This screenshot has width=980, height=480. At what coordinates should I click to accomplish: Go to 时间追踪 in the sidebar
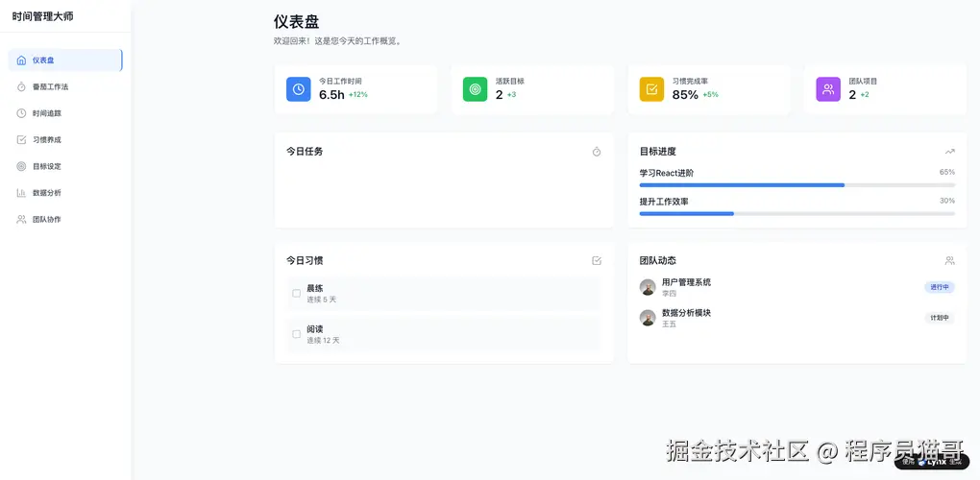coord(65,113)
